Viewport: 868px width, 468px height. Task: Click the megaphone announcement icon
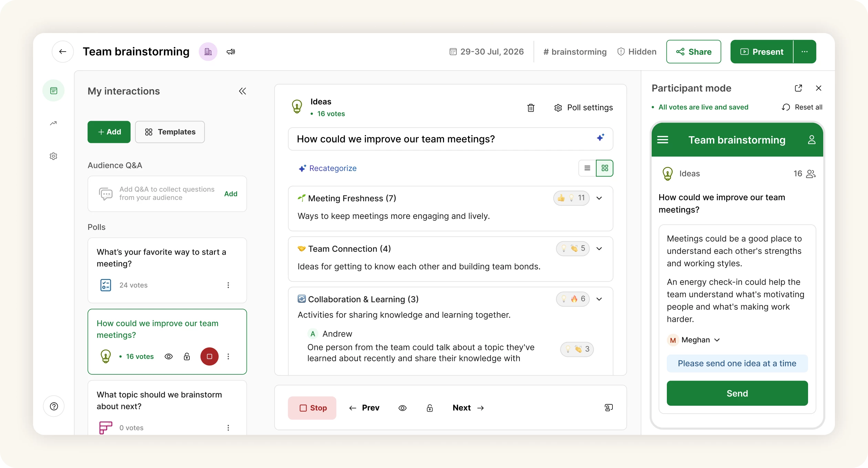[x=231, y=52]
